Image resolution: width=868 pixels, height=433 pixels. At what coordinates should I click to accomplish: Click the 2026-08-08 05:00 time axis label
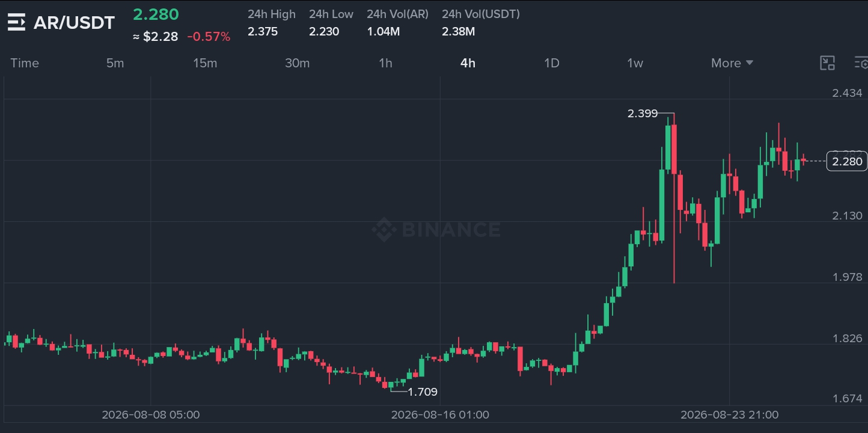tap(151, 414)
